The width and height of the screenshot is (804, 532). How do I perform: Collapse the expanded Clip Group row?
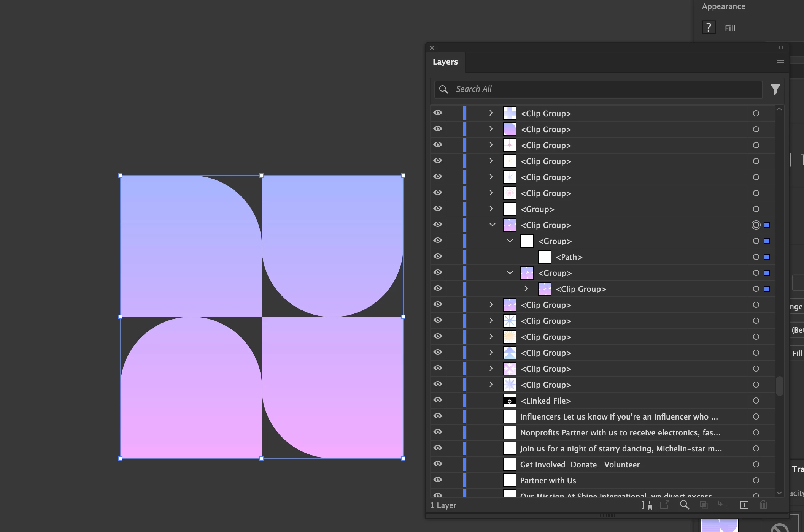point(492,225)
